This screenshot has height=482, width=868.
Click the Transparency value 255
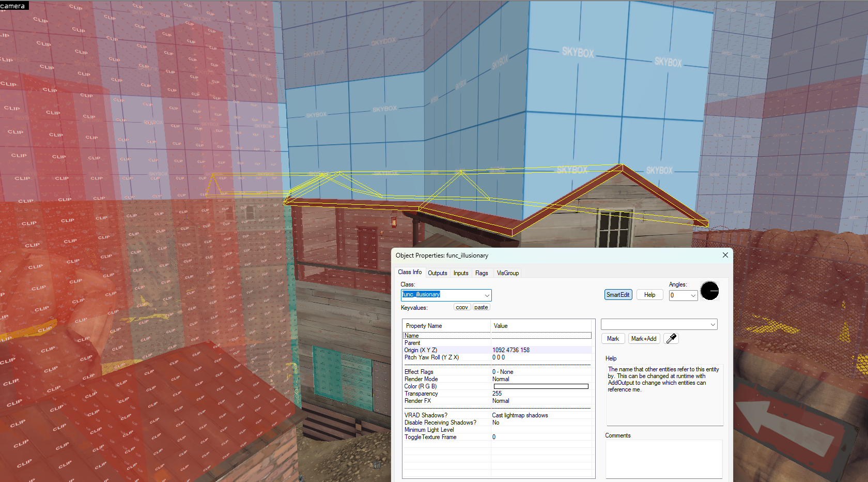tap(497, 394)
